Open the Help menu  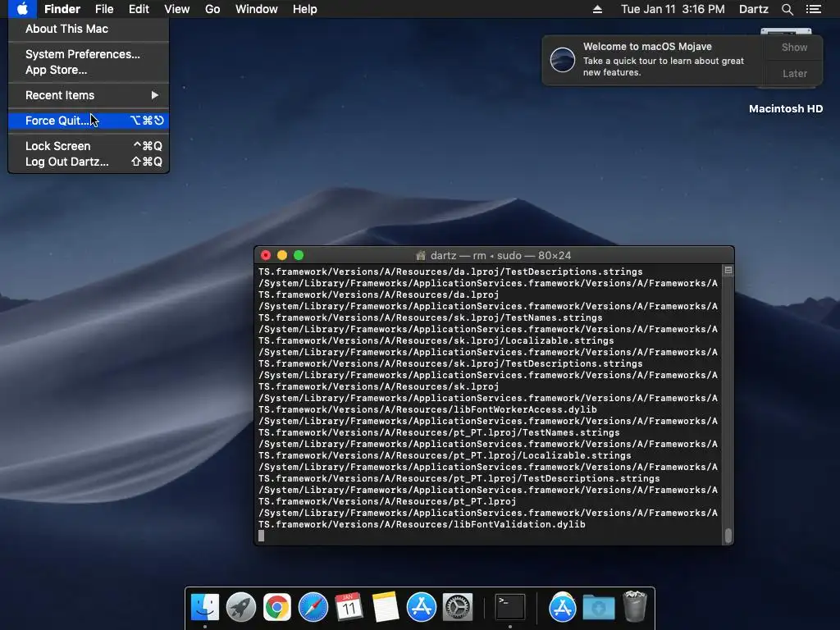305,9
